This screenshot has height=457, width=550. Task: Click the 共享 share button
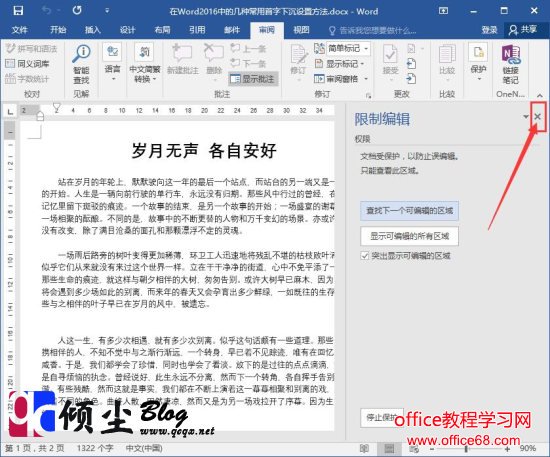coord(523,30)
